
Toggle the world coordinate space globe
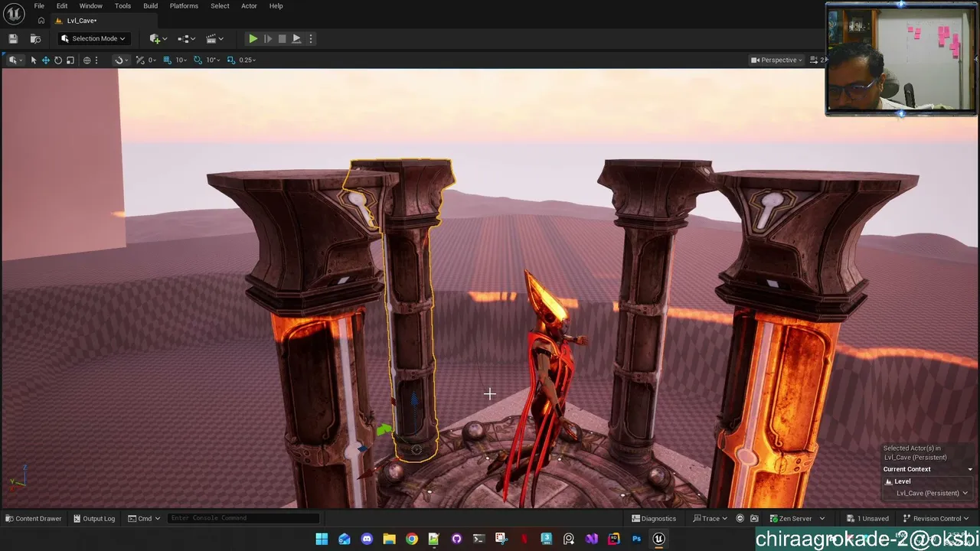coord(87,60)
